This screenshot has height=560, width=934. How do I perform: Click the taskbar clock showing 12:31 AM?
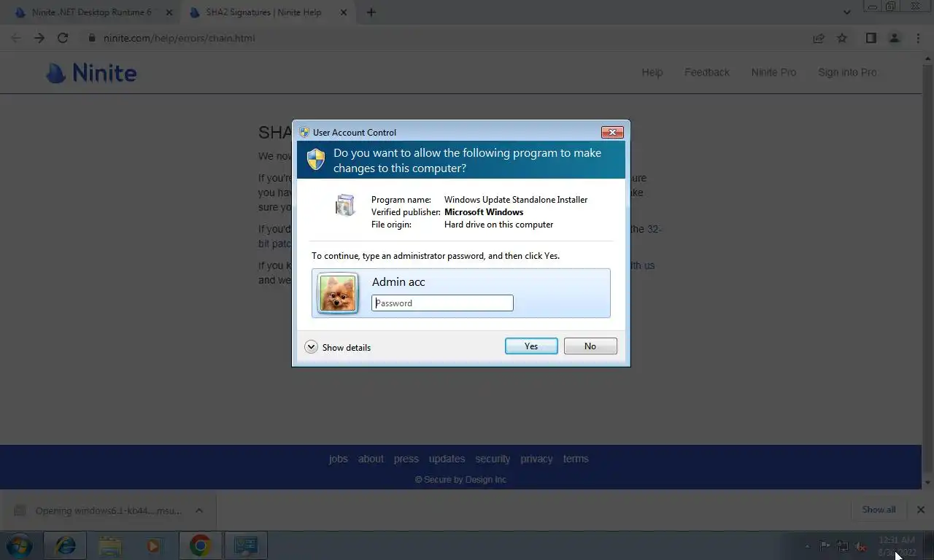(x=897, y=546)
